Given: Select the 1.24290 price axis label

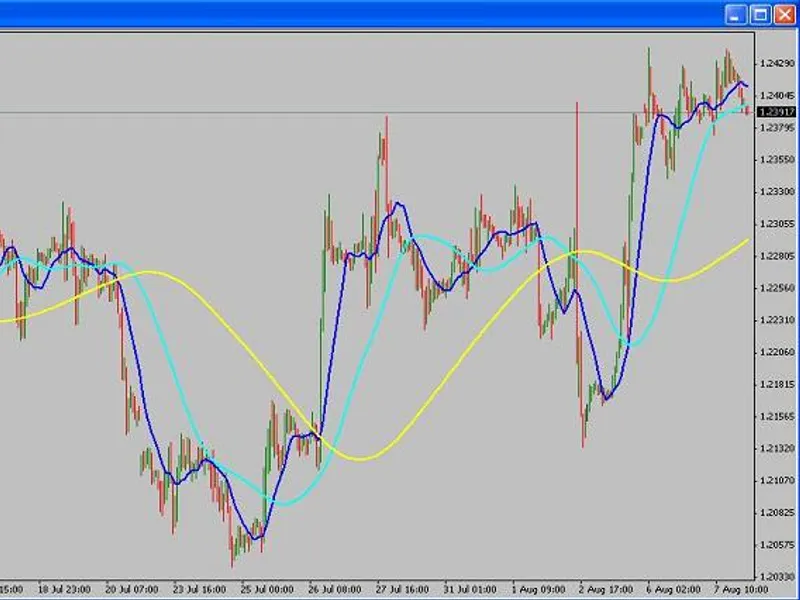Looking at the screenshot, I should [778, 64].
